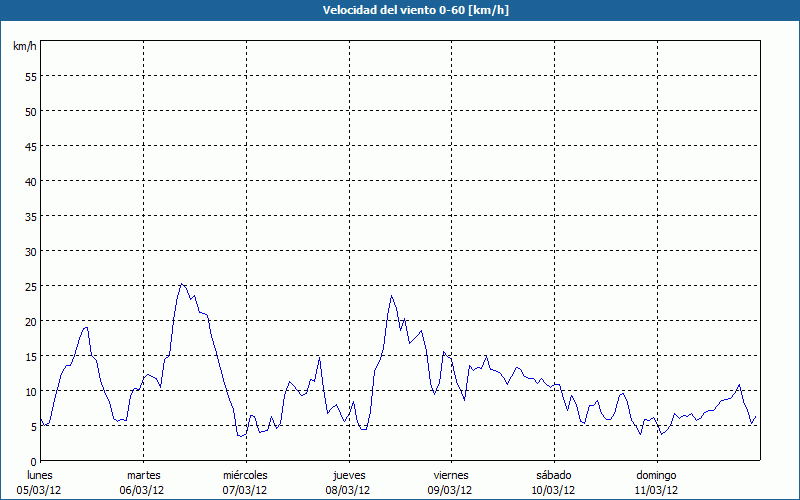Select the 11/03/12 date label
This screenshot has width=800, height=500.
coord(656,490)
